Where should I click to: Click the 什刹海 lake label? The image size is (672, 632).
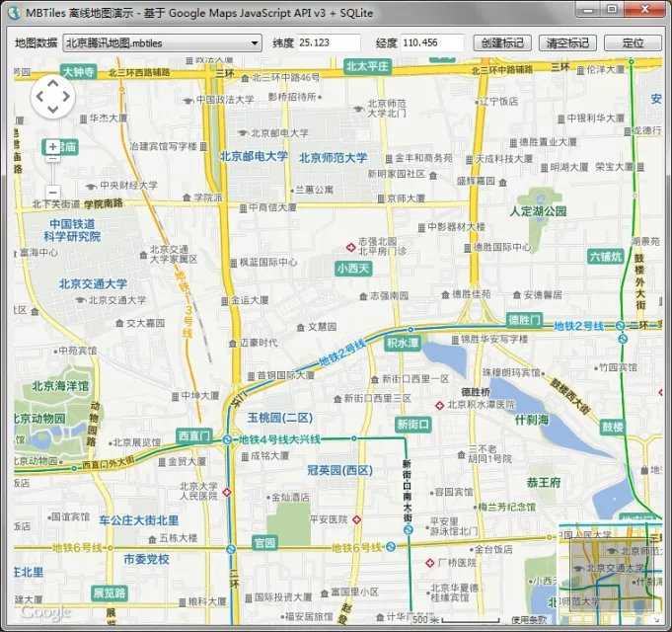(532, 419)
